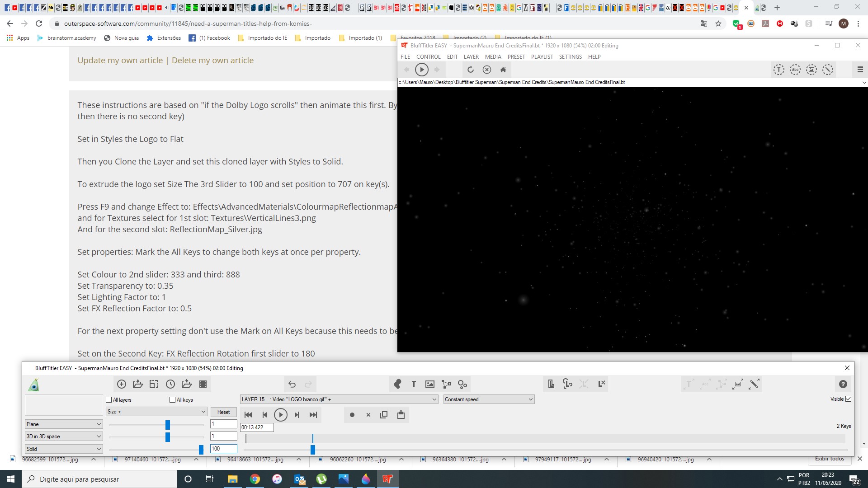Screen dimensions: 868x488
Task: Enable the All layers checkbox
Action: click(x=108, y=400)
